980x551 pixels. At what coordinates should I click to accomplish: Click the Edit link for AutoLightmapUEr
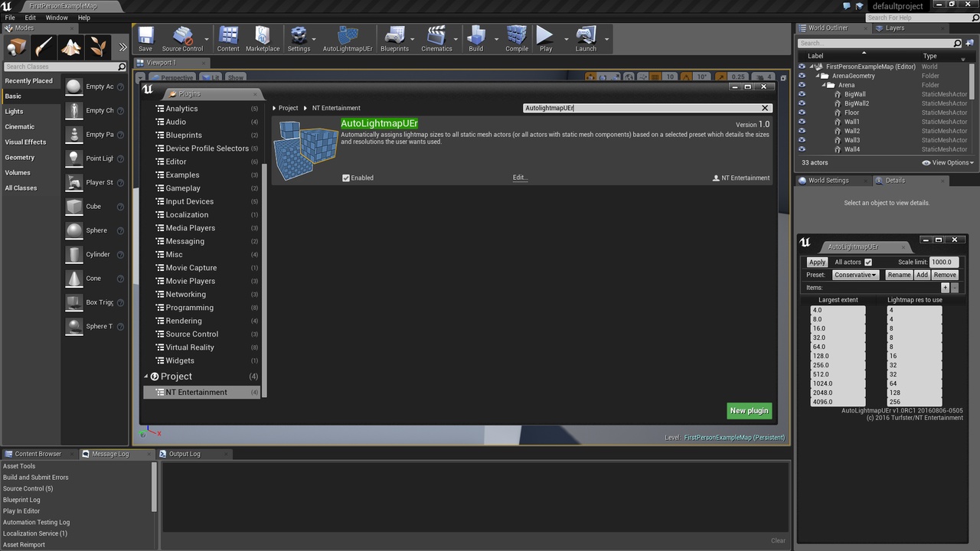click(x=520, y=178)
